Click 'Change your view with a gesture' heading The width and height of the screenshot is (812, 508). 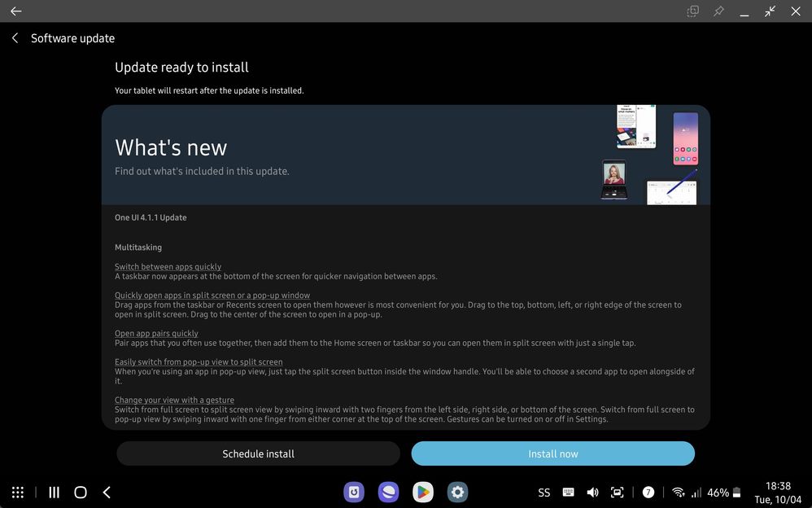tap(174, 400)
